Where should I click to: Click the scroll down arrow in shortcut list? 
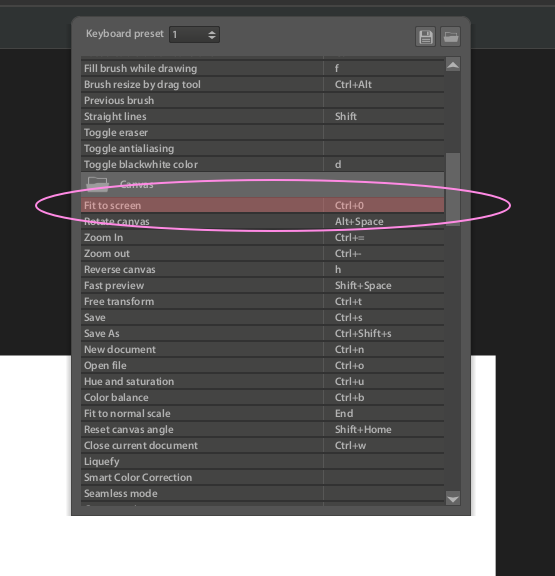pos(453,499)
